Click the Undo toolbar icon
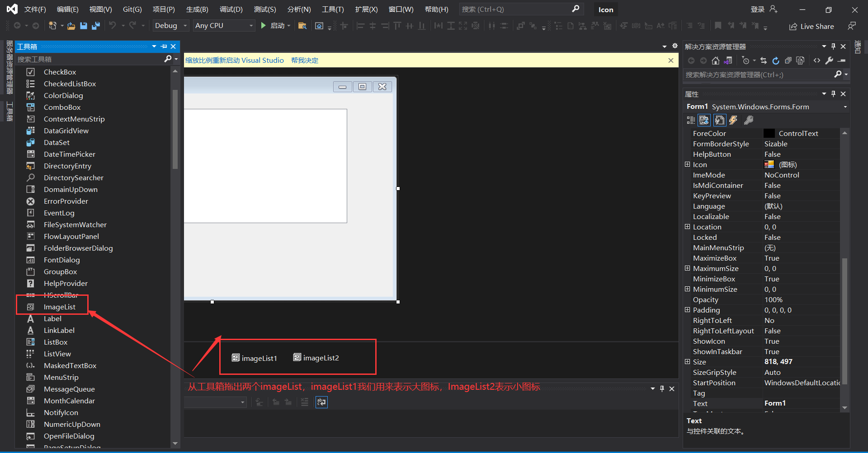The width and height of the screenshot is (868, 453). point(113,26)
